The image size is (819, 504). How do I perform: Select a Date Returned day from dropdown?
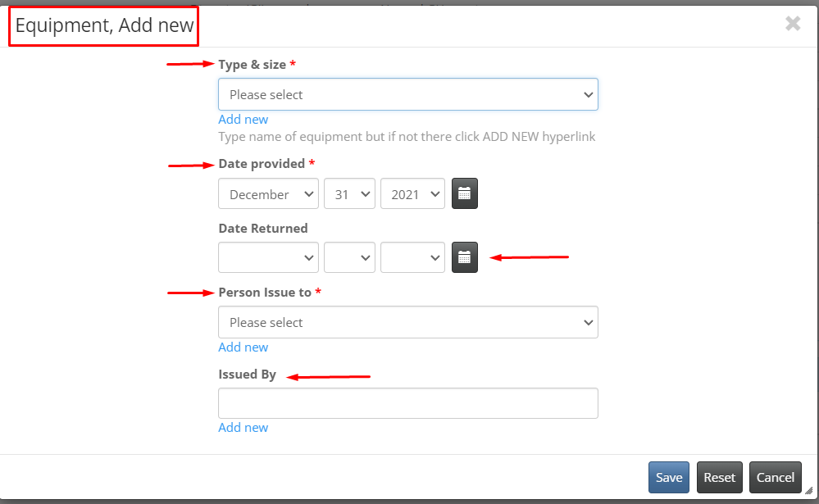349,257
